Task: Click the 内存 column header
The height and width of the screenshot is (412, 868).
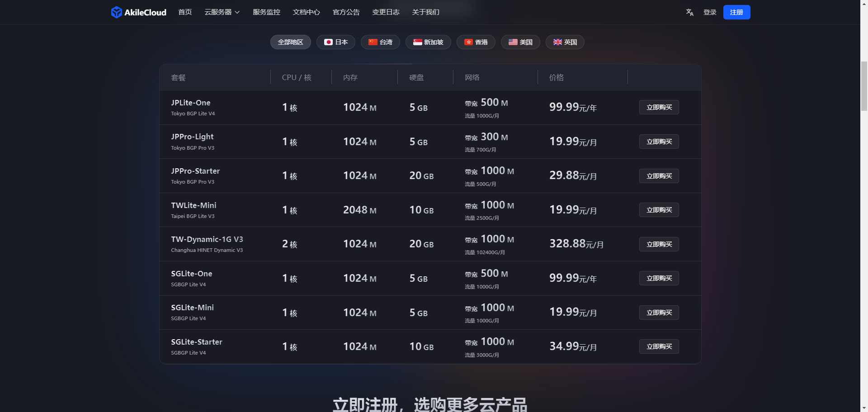Action: [x=350, y=77]
